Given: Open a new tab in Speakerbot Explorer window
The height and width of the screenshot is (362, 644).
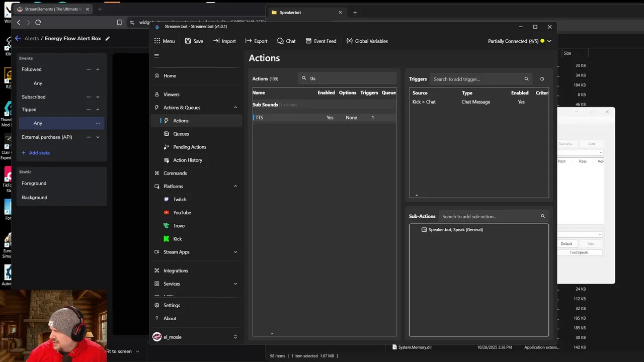Looking at the screenshot, I should click(x=355, y=13).
